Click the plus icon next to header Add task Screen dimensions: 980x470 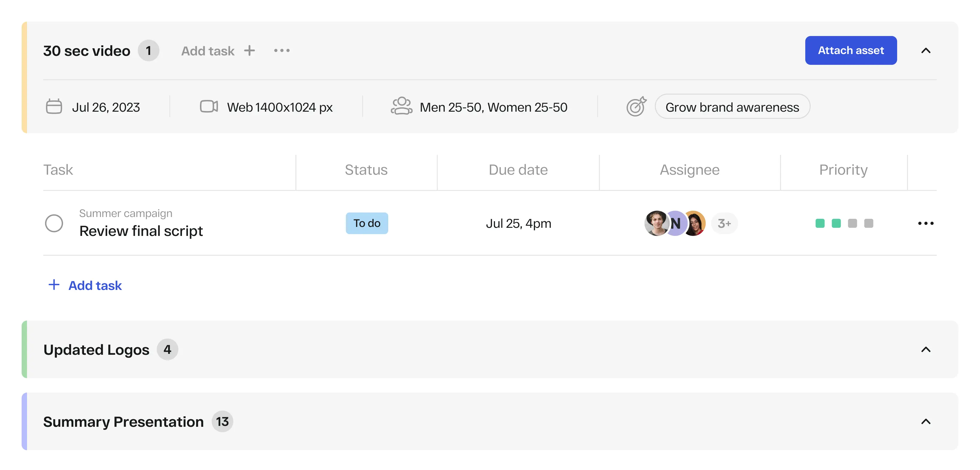point(249,51)
